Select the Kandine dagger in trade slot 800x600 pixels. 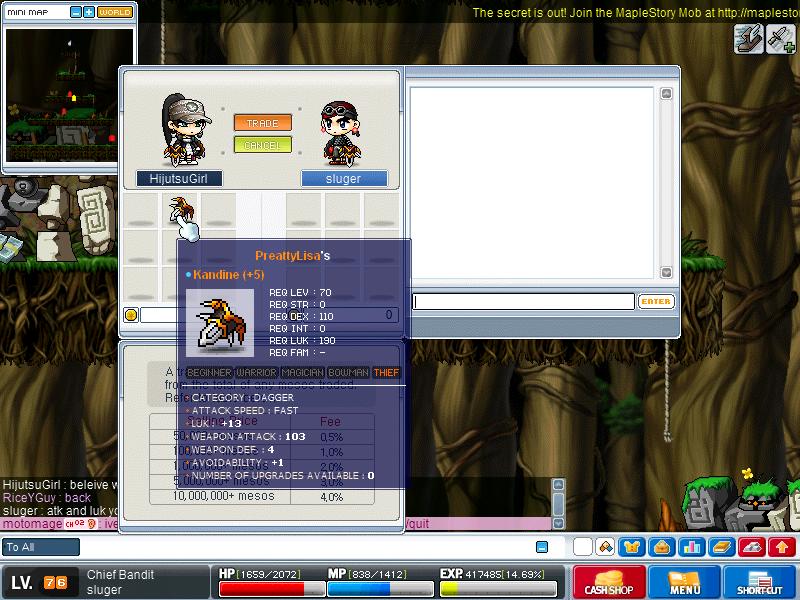click(x=181, y=210)
